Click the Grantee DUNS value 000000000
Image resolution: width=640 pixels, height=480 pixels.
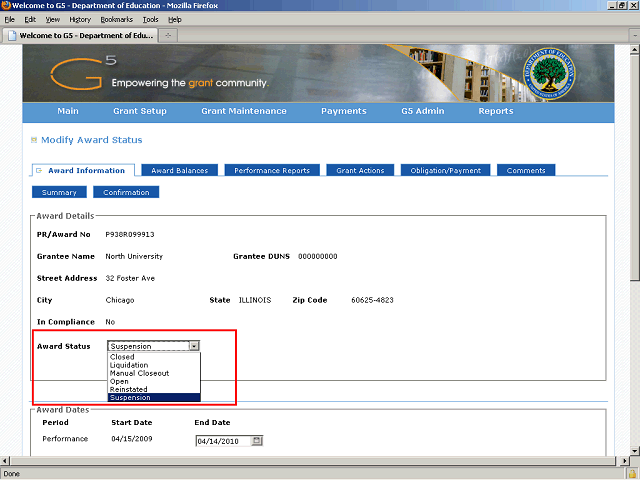click(318, 257)
